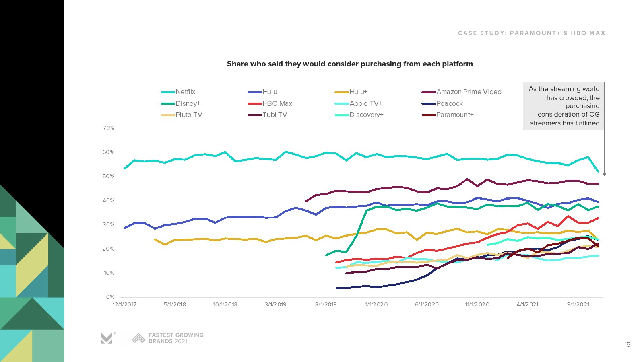This screenshot has height=362, width=644.
Task: Click the 70% y-axis label
Action: pyautogui.click(x=108, y=128)
